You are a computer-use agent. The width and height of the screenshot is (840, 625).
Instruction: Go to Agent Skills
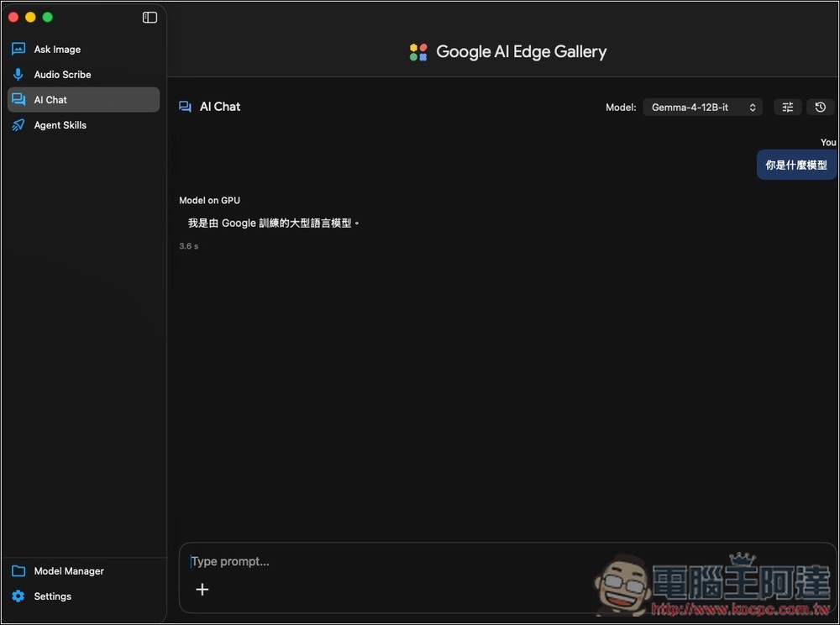83,125
